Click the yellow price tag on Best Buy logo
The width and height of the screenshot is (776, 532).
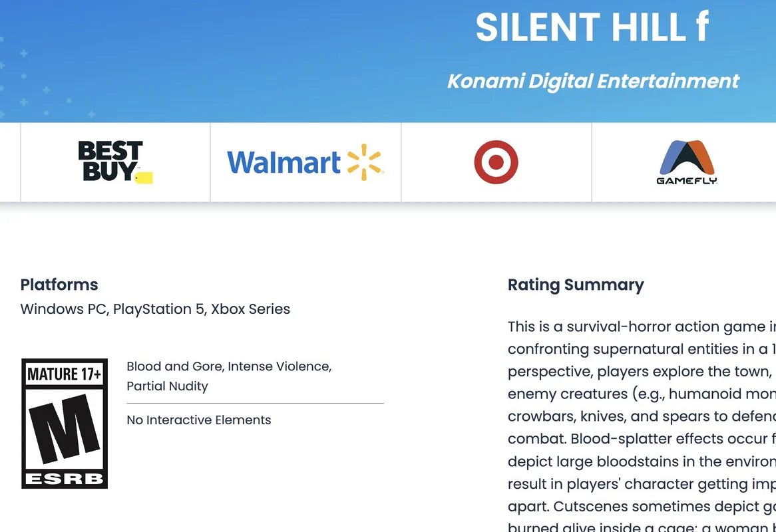pos(144,178)
